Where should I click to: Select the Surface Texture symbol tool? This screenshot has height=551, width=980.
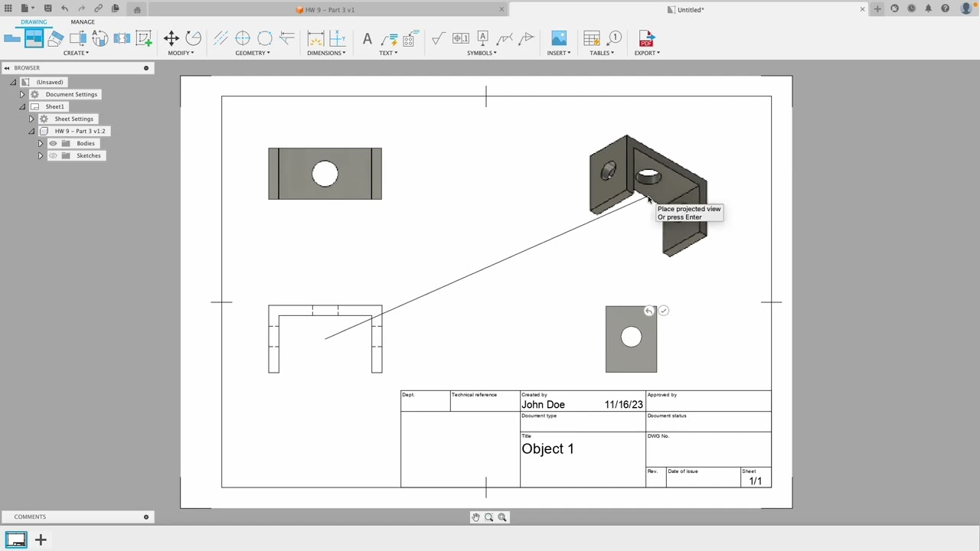point(438,38)
